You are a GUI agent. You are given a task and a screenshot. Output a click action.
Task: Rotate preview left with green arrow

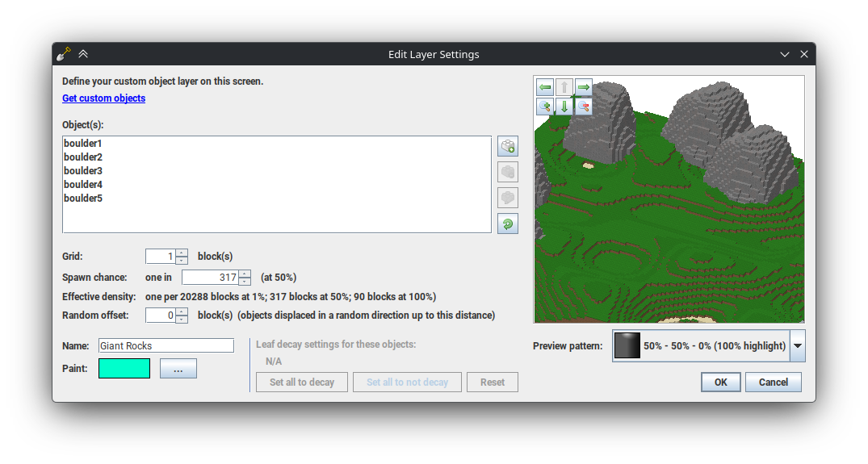545,87
